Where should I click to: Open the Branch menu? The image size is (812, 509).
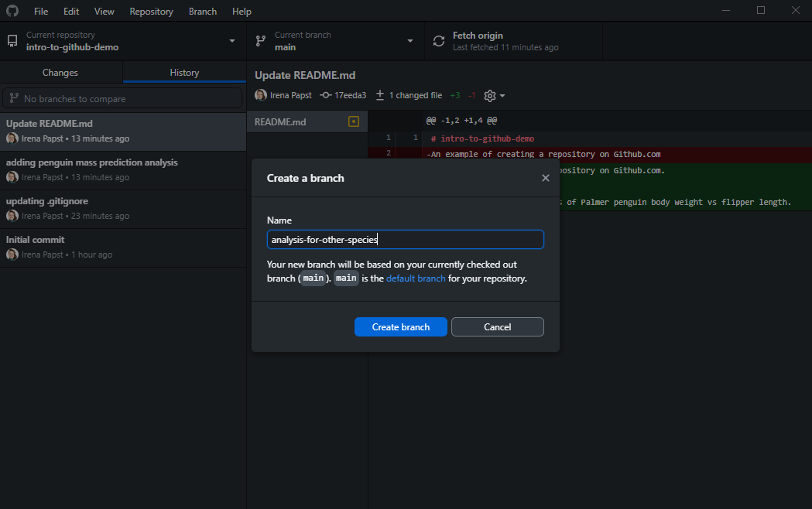(x=203, y=12)
